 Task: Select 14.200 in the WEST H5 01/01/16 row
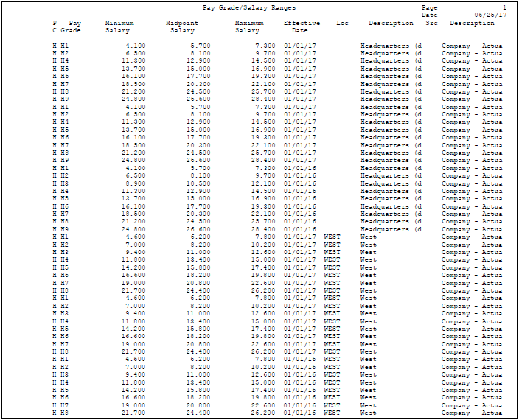click(133, 390)
